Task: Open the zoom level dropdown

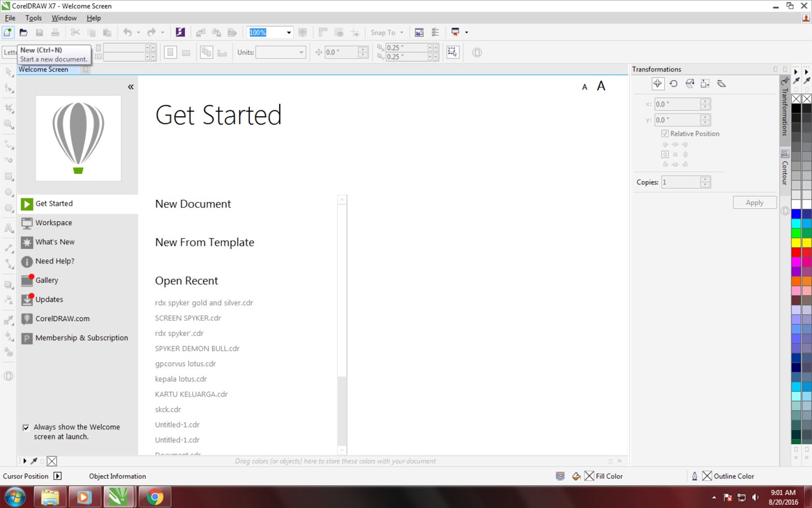Action: coord(289,32)
